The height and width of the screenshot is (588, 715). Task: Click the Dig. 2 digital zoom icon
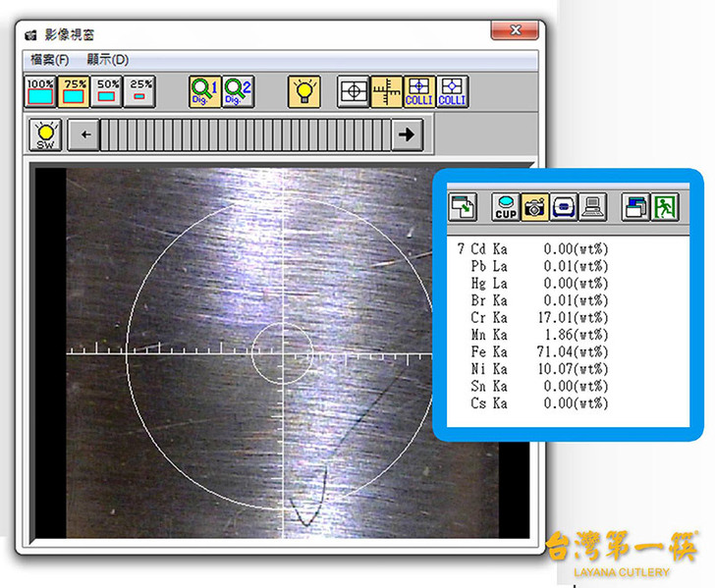click(238, 91)
